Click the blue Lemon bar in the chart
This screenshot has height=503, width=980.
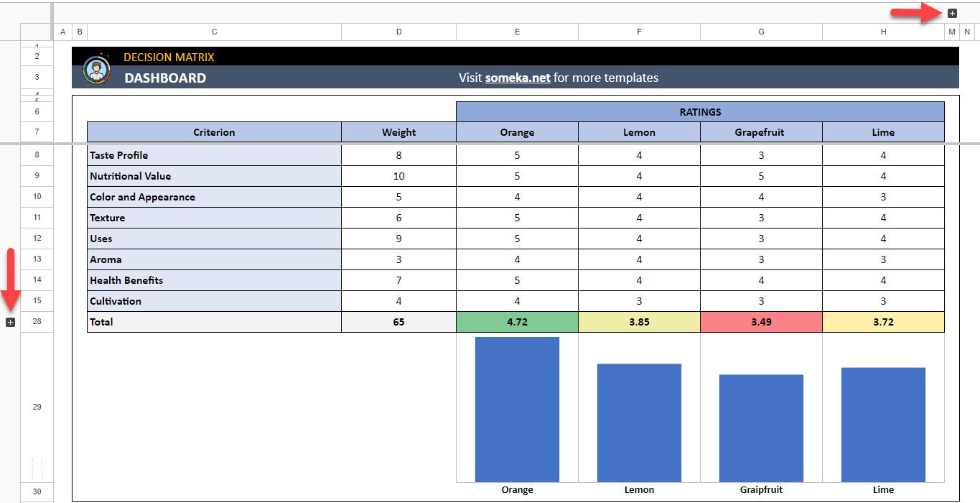pyautogui.click(x=638, y=423)
